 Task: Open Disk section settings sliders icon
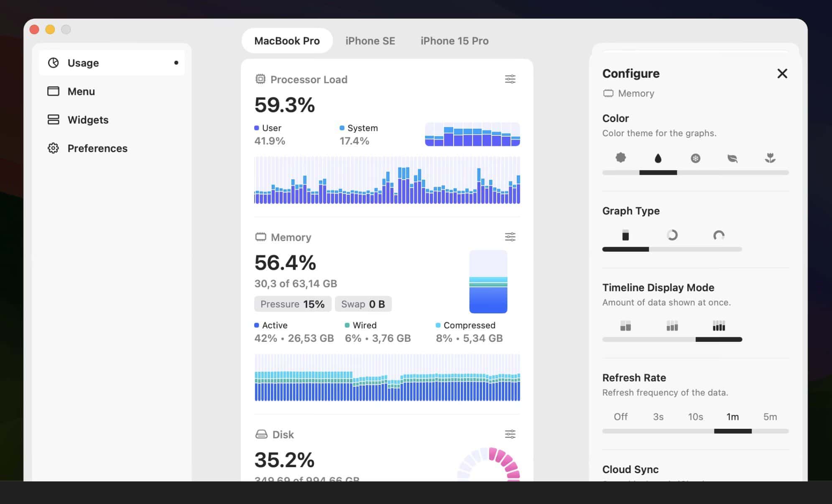pos(510,434)
